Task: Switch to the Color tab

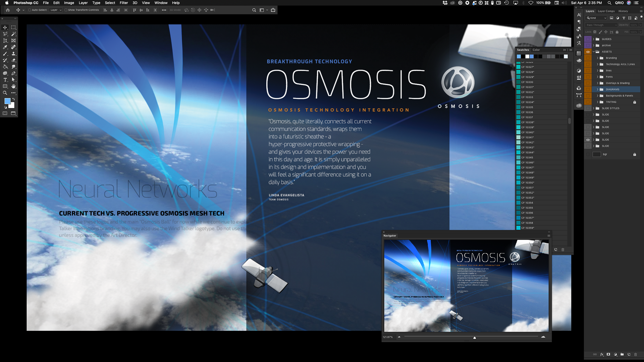Action: (x=536, y=50)
